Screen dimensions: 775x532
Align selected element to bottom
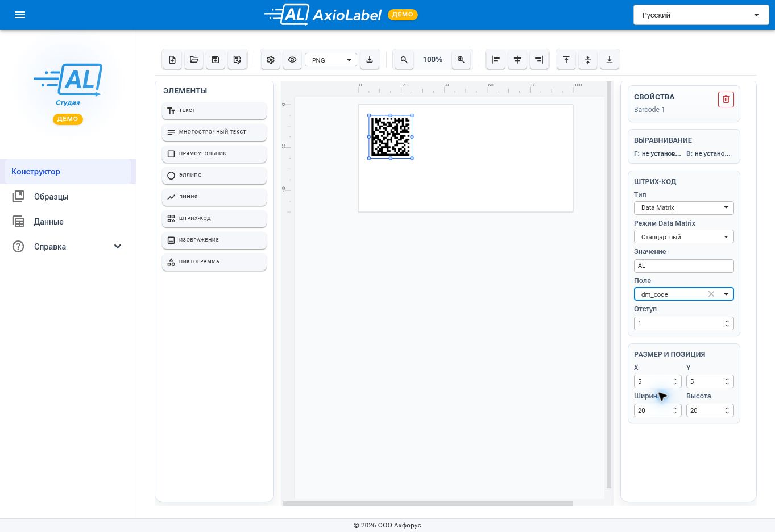610,60
